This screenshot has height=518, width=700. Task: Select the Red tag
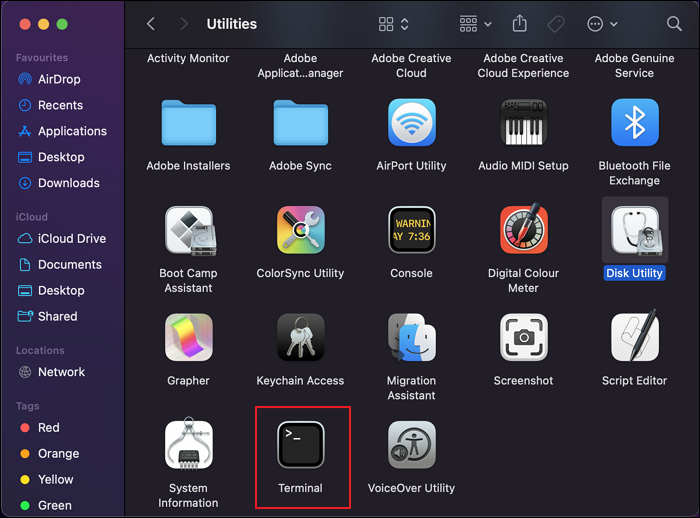[40, 428]
